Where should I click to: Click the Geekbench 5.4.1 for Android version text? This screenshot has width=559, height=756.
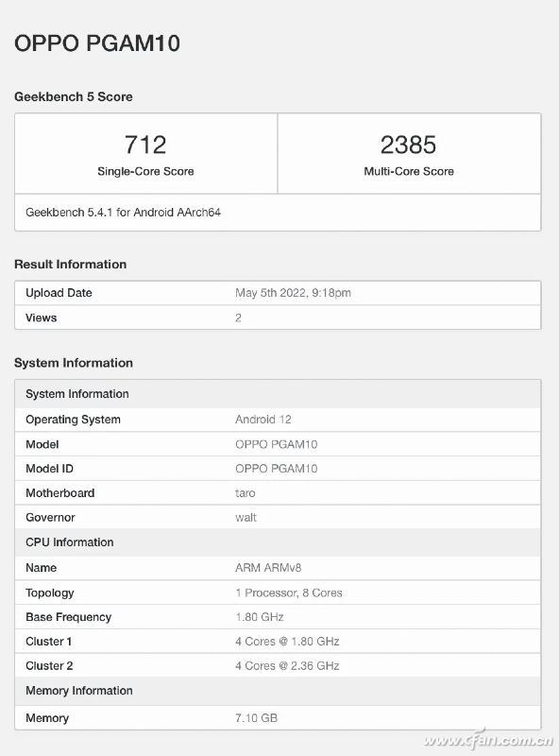click(x=123, y=212)
